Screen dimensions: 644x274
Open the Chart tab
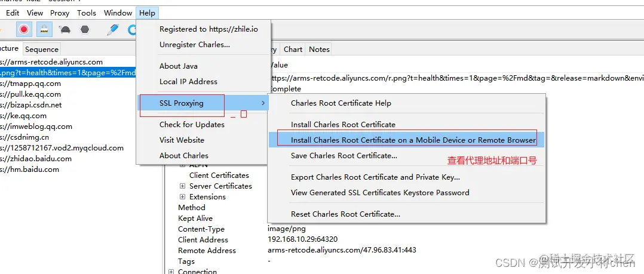[293, 49]
